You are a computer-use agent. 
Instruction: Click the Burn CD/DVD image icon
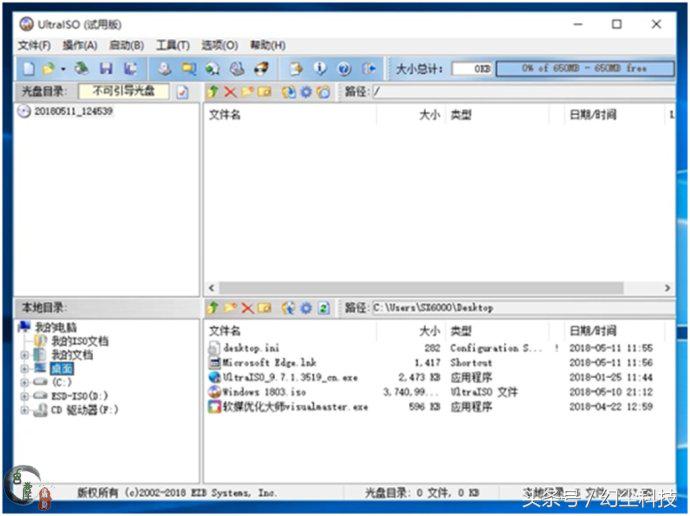click(x=262, y=69)
